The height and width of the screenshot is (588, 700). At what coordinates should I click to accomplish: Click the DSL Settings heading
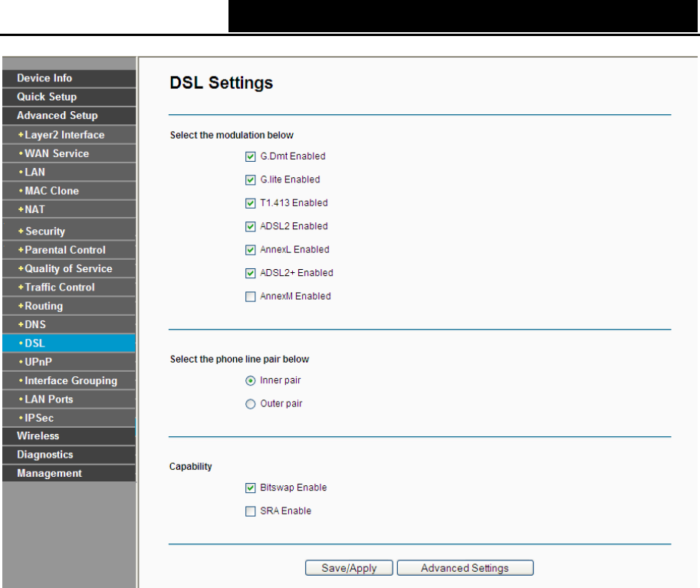click(x=222, y=83)
